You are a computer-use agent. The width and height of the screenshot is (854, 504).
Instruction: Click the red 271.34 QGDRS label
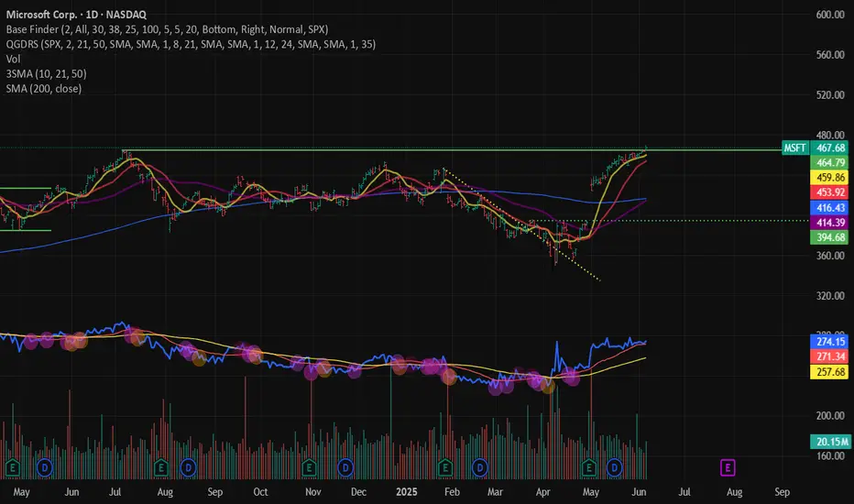point(830,356)
